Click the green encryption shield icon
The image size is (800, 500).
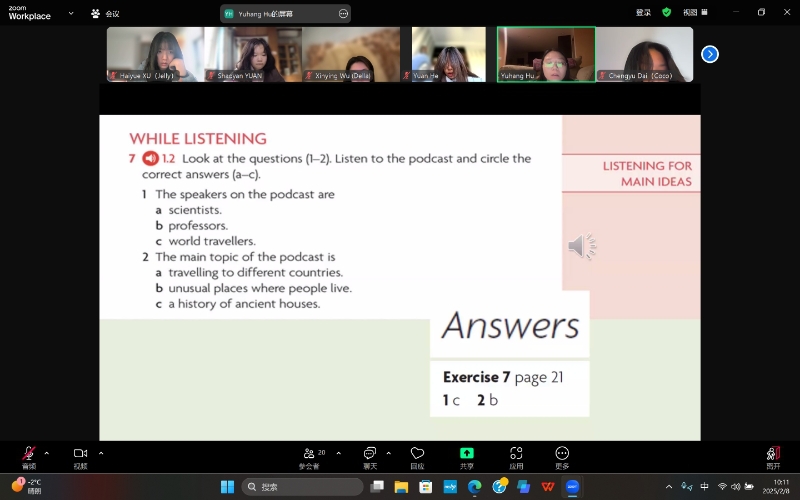pyautogui.click(x=667, y=13)
